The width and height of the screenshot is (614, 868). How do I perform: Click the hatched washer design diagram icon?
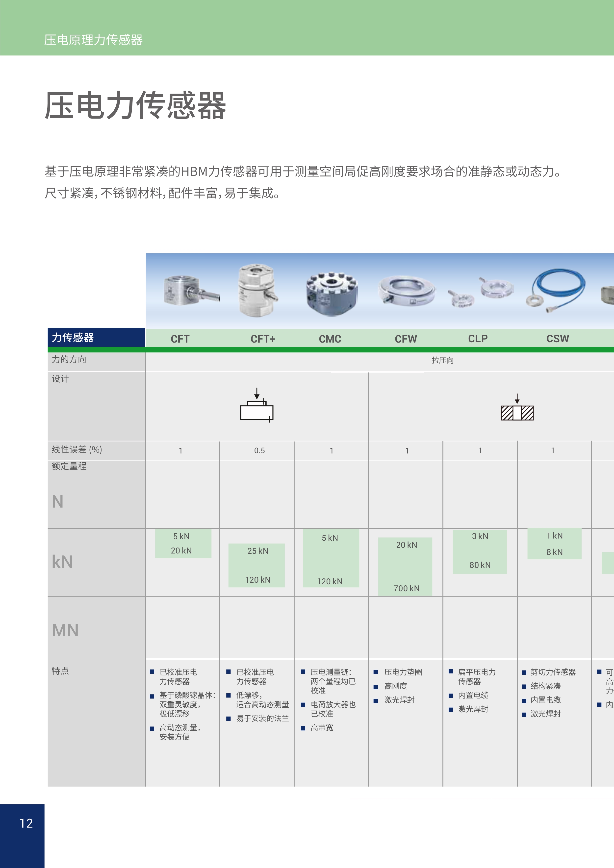click(x=517, y=407)
